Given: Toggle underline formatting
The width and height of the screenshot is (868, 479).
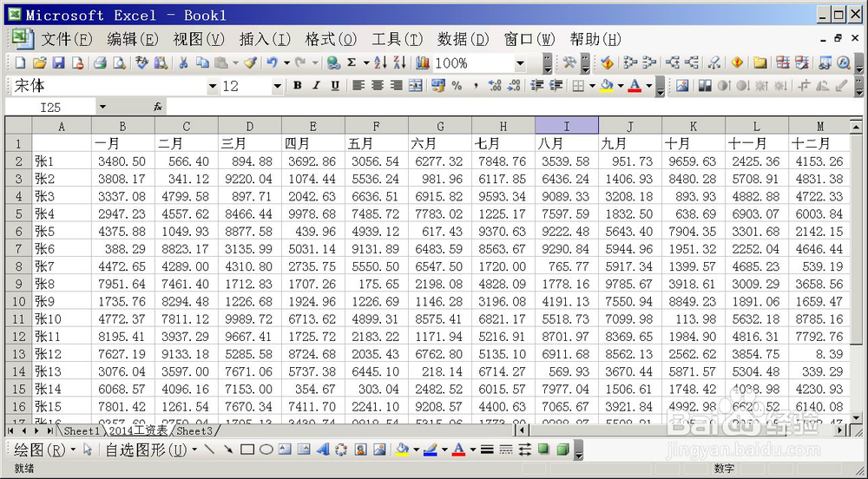Looking at the screenshot, I should click(x=335, y=85).
